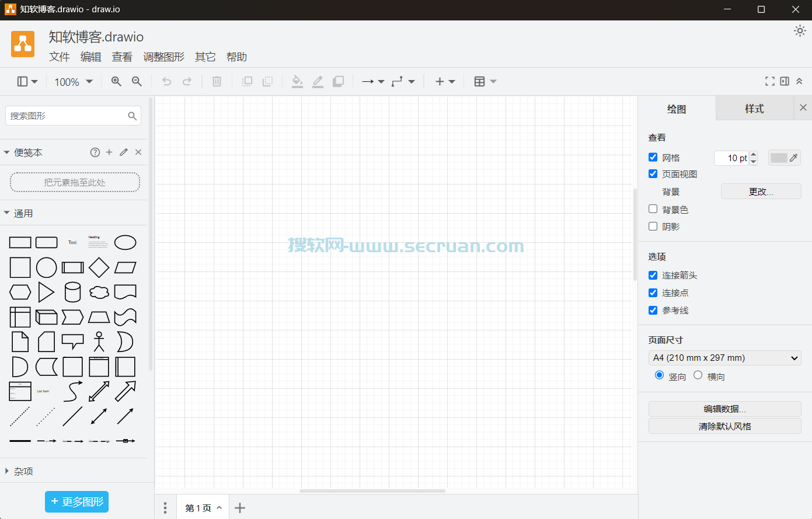Image resolution: width=812 pixels, height=519 pixels.
Task: Open the A4 page size dropdown
Action: (724, 358)
